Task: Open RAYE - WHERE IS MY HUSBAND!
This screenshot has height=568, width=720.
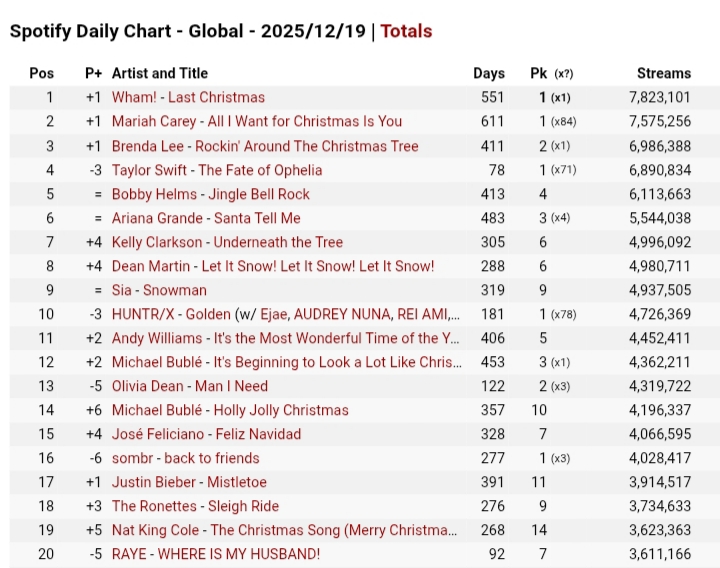Action: [215, 554]
